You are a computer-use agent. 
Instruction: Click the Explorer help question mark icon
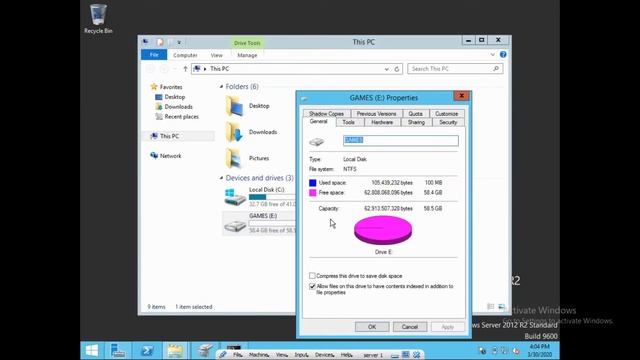(503, 55)
